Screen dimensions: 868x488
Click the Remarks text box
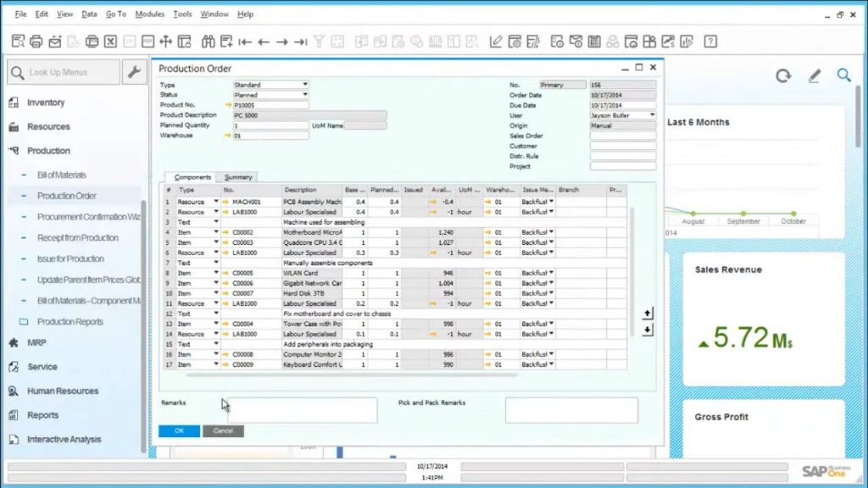(x=303, y=410)
